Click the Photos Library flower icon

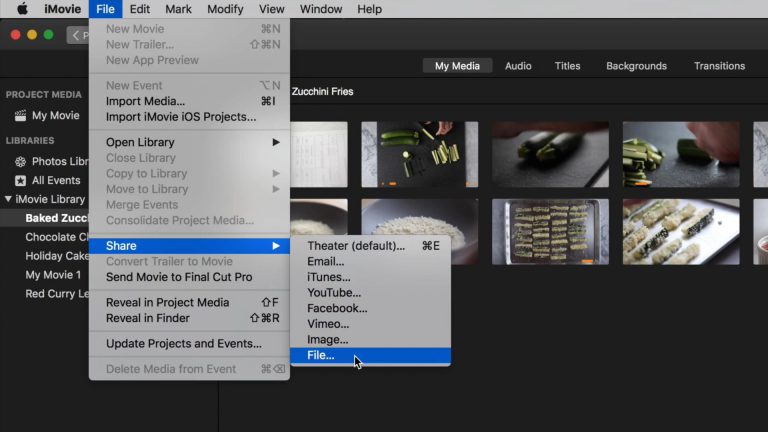[x=21, y=162]
